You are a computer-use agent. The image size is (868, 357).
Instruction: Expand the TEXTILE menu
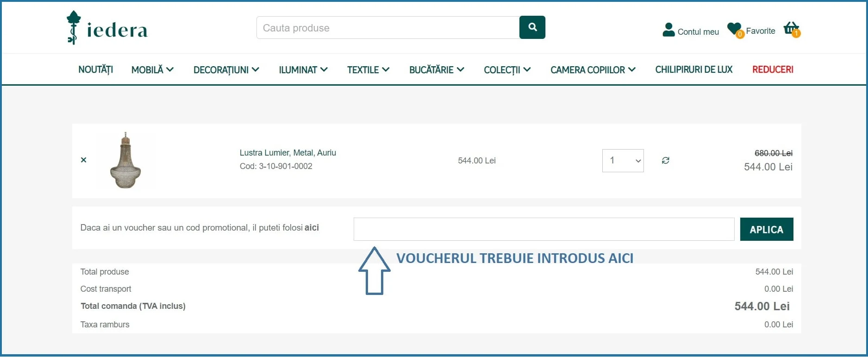pos(368,69)
